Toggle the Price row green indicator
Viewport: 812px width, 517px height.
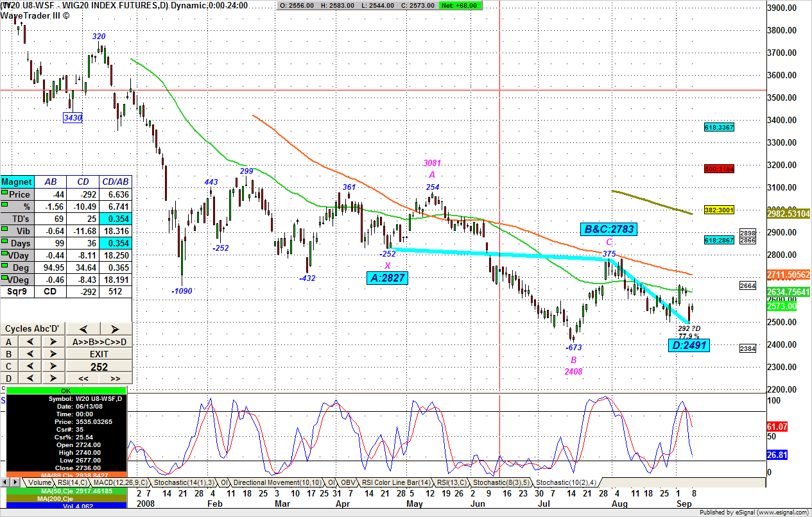point(6,192)
